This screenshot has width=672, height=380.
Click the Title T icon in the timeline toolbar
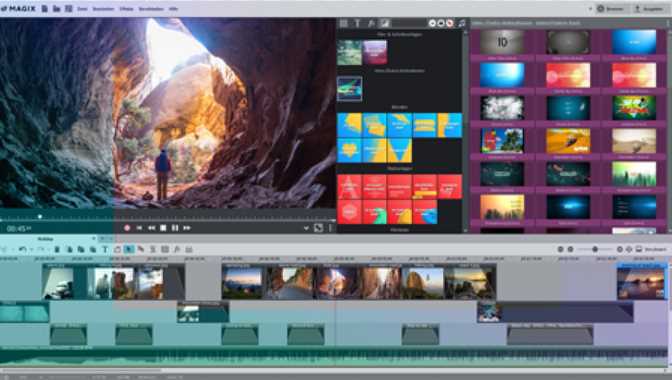click(105, 249)
